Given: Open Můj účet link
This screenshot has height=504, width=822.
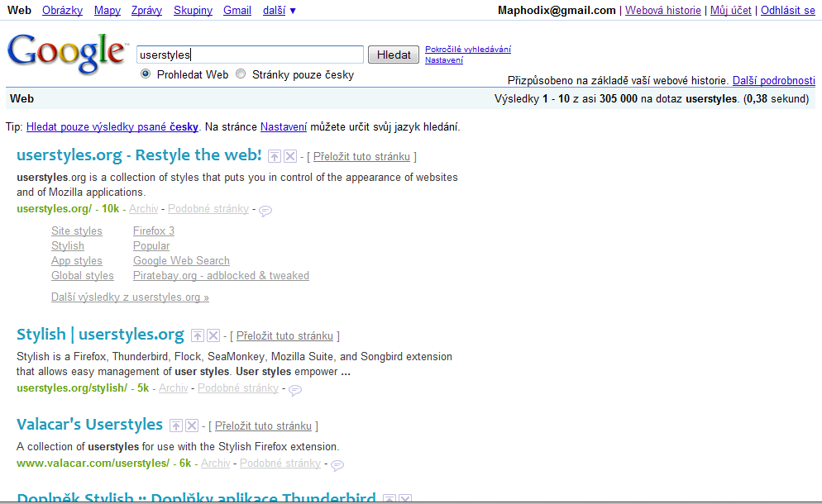Looking at the screenshot, I should (731, 11).
